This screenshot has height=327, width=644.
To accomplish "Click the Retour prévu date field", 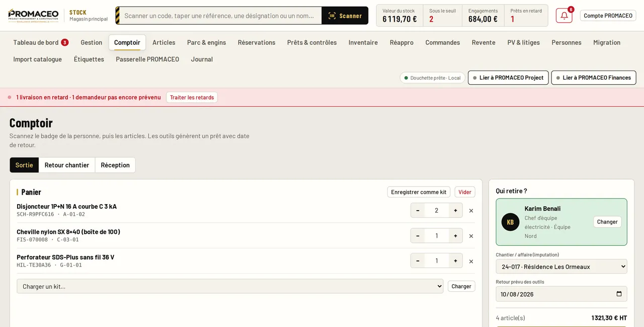I will click(x=561, y=294).
